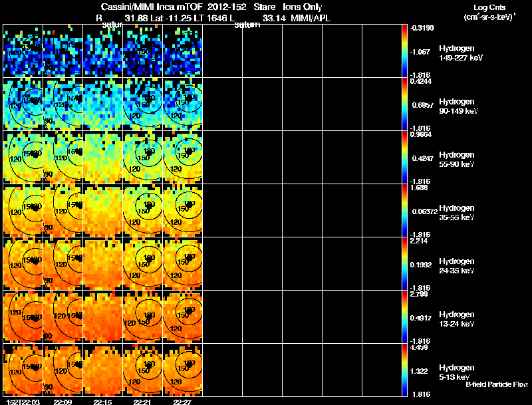Click the '22:09' time label
The height and width of the screenshot is (405, 532).
tap(63, 402)
